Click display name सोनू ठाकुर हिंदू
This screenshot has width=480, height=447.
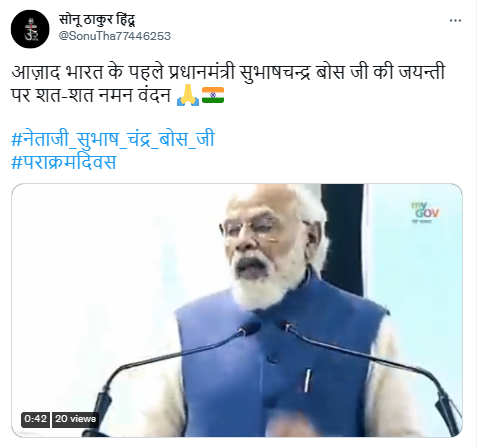click(97, 20)
